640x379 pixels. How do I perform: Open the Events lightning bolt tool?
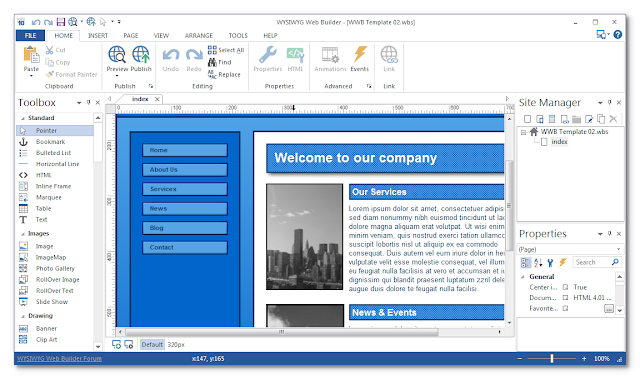coord(360,54)
